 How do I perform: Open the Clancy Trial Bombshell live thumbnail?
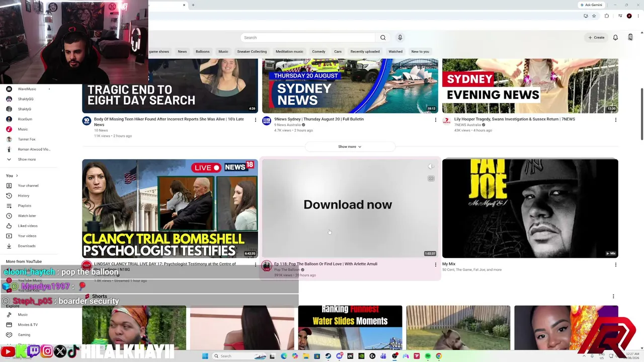coord(170,209)
